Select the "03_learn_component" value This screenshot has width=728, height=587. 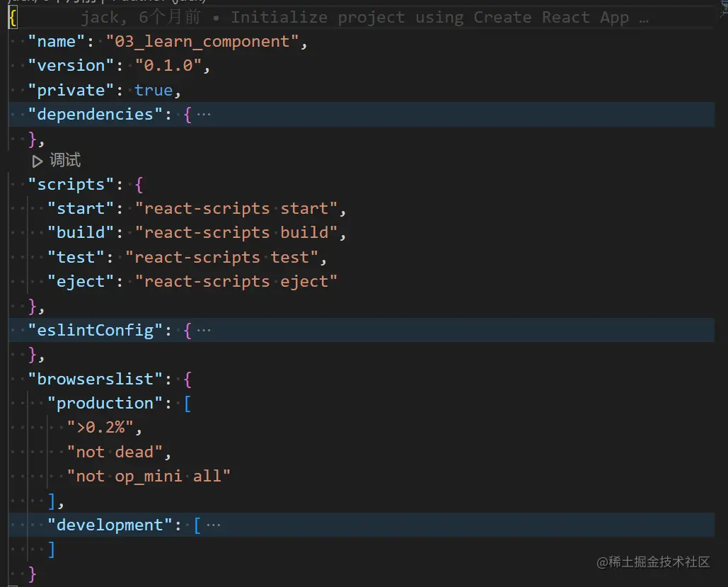pyautogui.click(x=202, y=42)
